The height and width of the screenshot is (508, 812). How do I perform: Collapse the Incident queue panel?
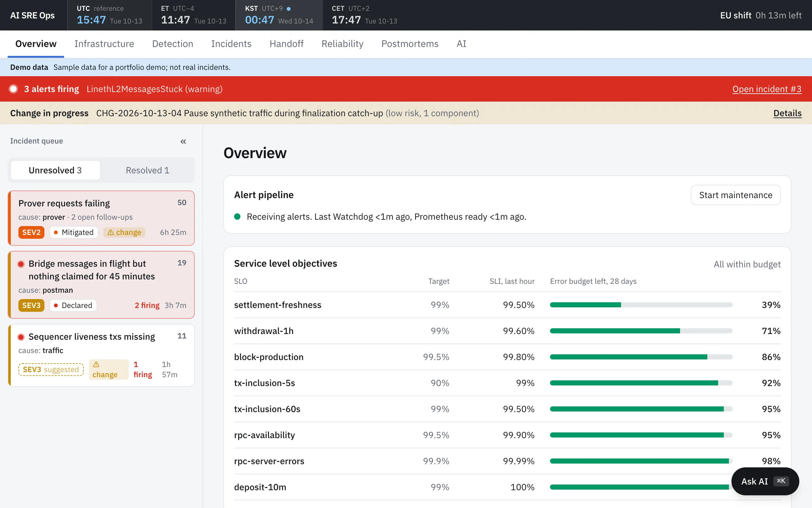coord(183,142)
